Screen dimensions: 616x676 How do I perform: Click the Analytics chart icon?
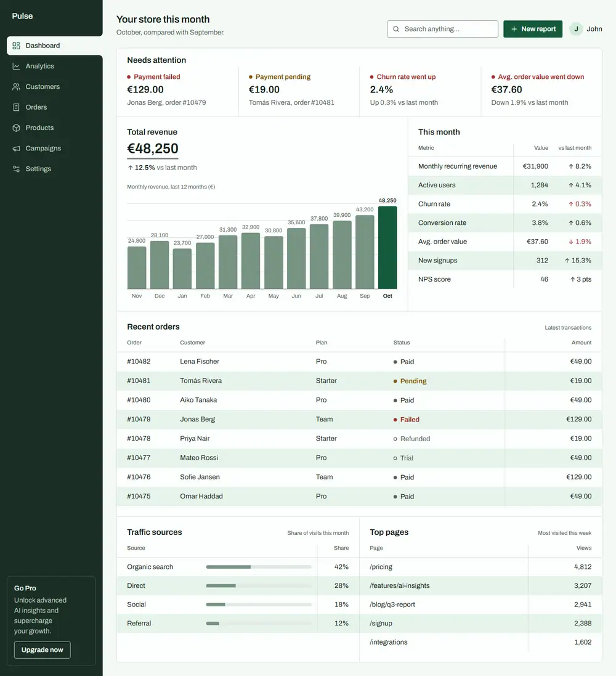[x=17, y=67]
